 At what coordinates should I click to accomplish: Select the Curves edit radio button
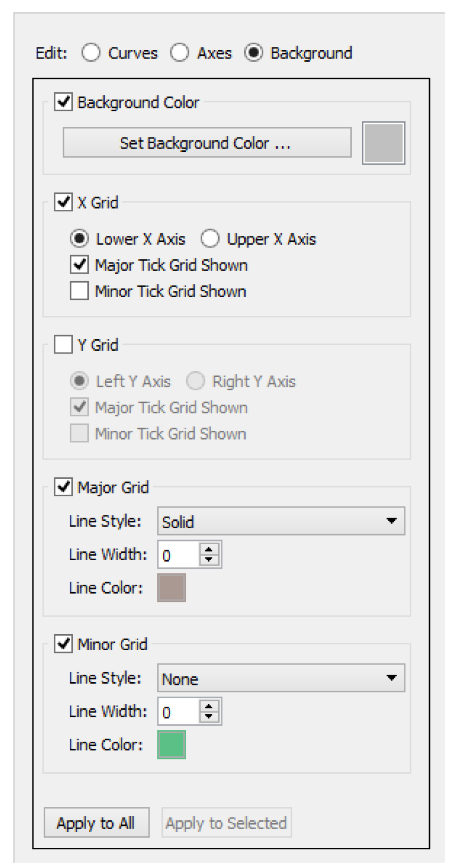pos(91,53)
